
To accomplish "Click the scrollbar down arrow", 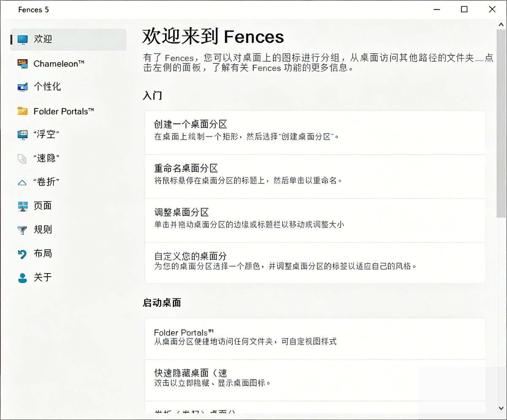I will pos(501,408).
